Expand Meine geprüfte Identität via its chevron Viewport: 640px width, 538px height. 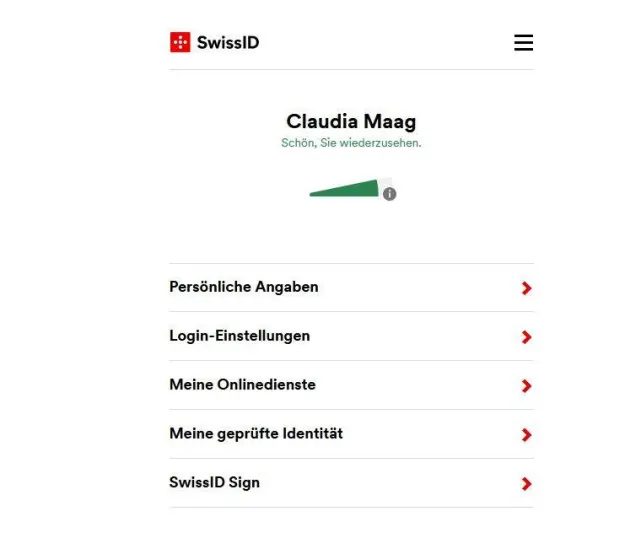(x=527, y=435)
